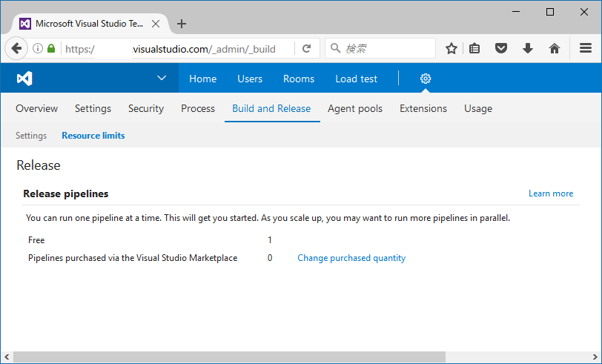Close the browser window
602x364 pixels.
click(x=584, y=12)
